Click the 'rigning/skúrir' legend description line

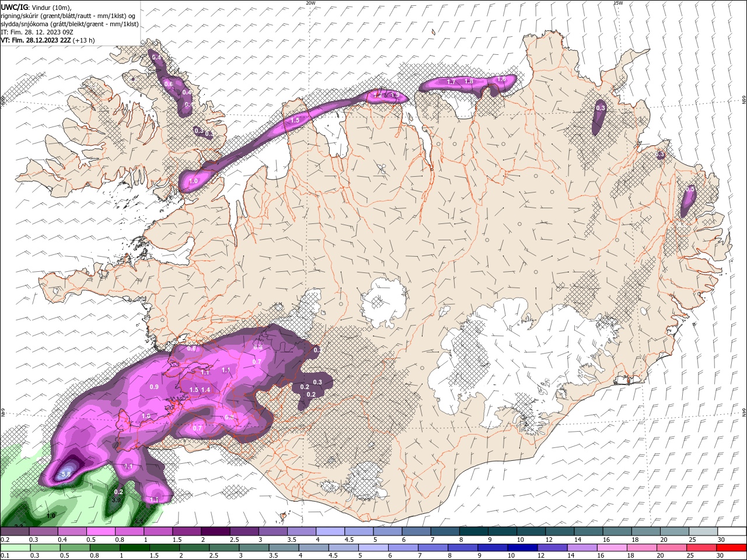tap(68, 16)
